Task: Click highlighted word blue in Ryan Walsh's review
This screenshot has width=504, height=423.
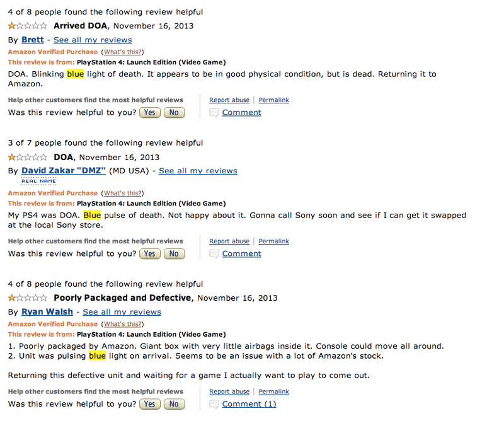Action: tap(98, 356)
